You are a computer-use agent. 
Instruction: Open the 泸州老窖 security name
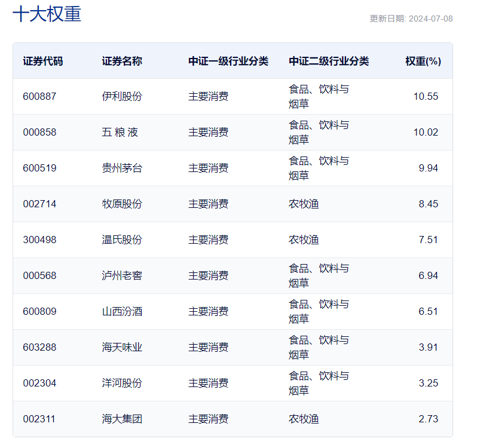coord(122,275)
